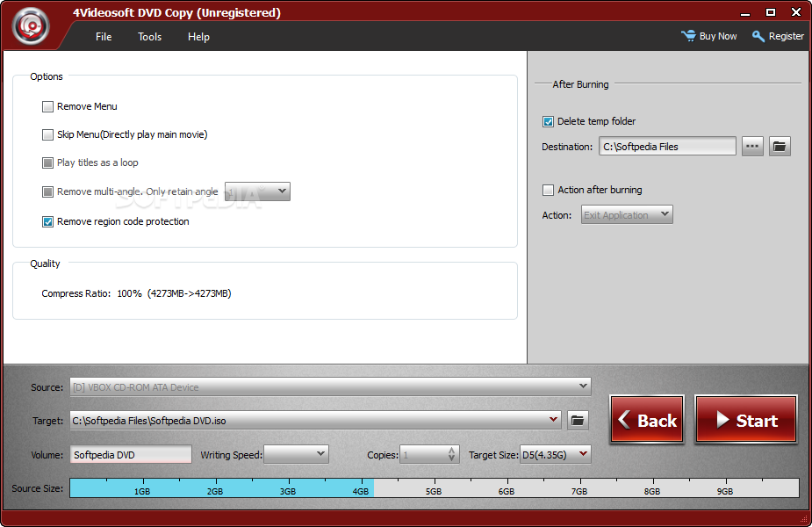The height and width of the screenshot is (527, 812).
Task: Click the Start button
Action: 745,419
